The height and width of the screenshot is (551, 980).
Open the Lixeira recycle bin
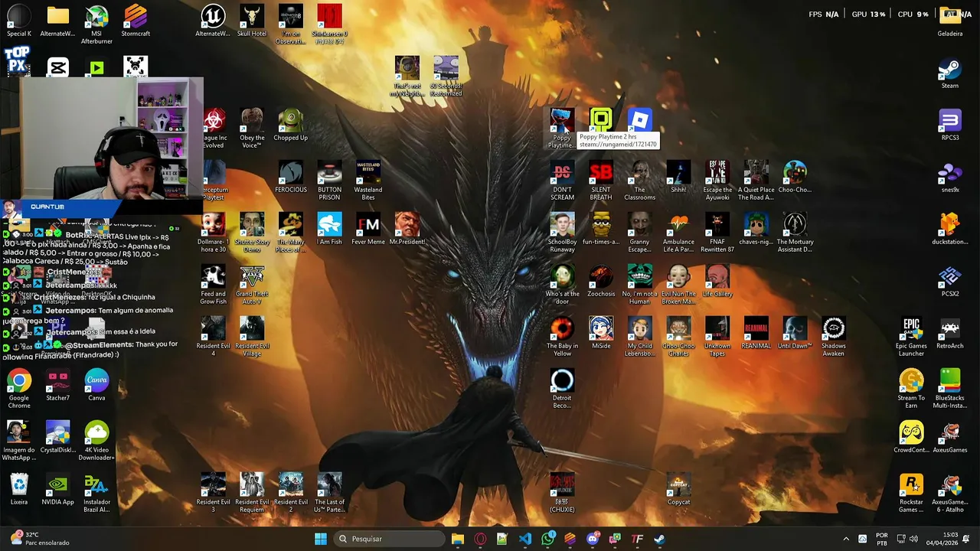point(19,490)
